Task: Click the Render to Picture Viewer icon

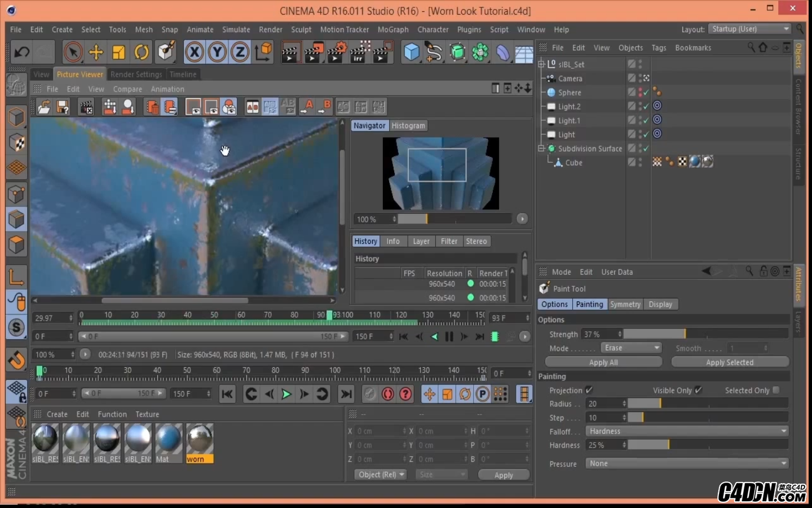Action: pyautogui.click(x=314, y=52)
